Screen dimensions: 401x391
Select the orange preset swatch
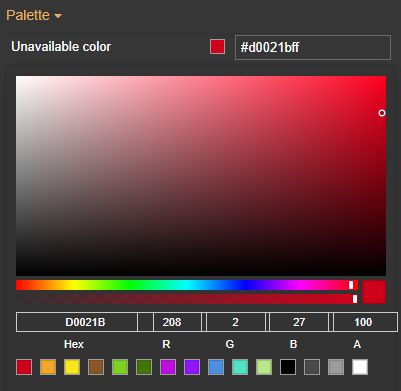(48, 367)
